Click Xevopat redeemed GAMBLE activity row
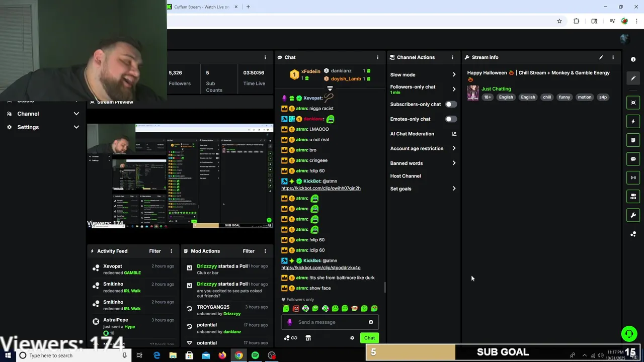The width and height of the screenshot is (644, 362). (x=133, y=269)
